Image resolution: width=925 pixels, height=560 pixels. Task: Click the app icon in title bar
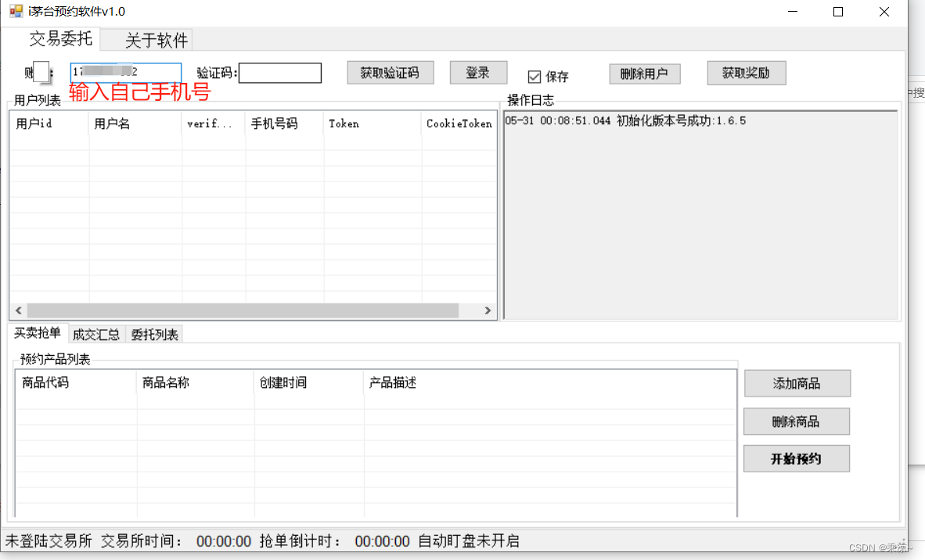click(16, 11)
